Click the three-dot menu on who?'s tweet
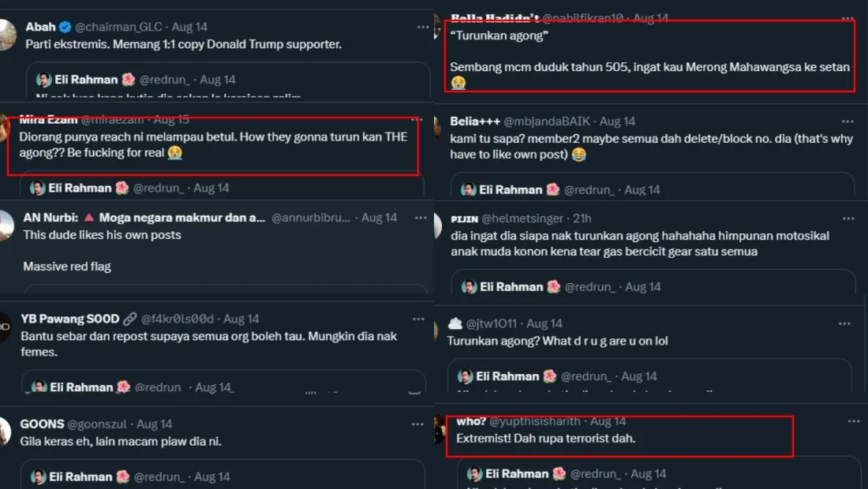The width and height of the screenshot is (868, 489). click(854, 421)
